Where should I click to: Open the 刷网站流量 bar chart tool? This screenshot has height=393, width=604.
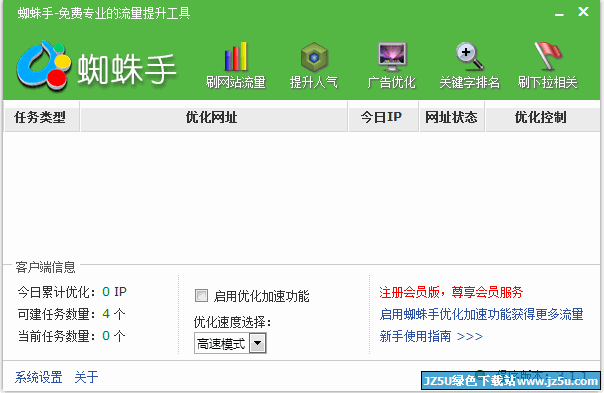coord(236,66)
